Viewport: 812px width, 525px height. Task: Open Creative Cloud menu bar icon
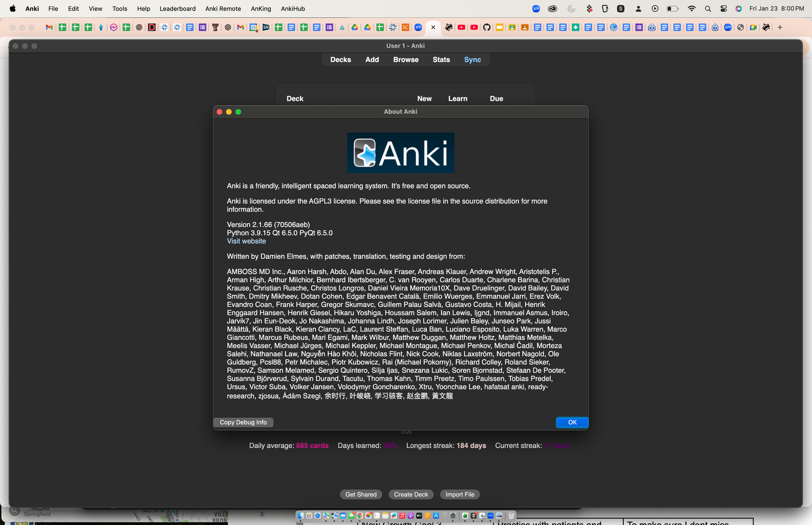point(552,8)
